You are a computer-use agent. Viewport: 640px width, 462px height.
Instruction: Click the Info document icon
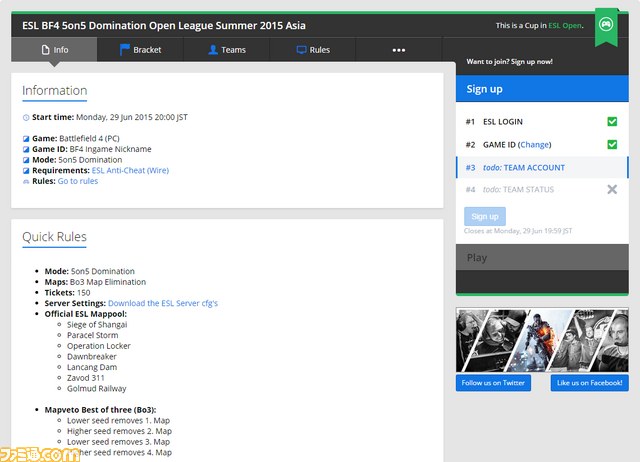click(46, 50)
